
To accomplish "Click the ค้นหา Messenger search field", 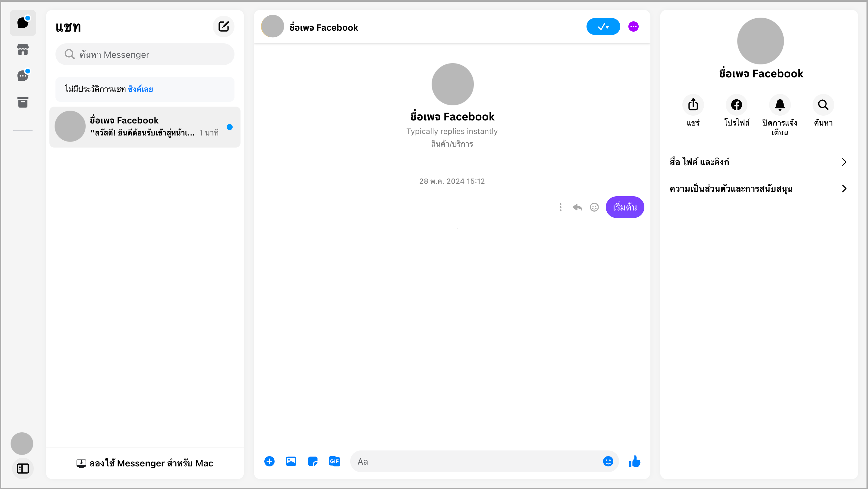I will (x=145, y=54).
